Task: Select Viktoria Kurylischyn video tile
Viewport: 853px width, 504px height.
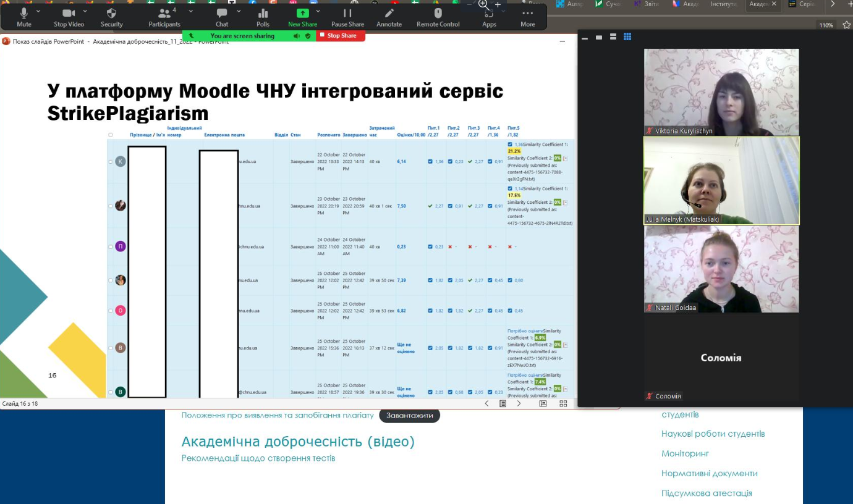Action: pyautogui.click(x=721, y=92)
